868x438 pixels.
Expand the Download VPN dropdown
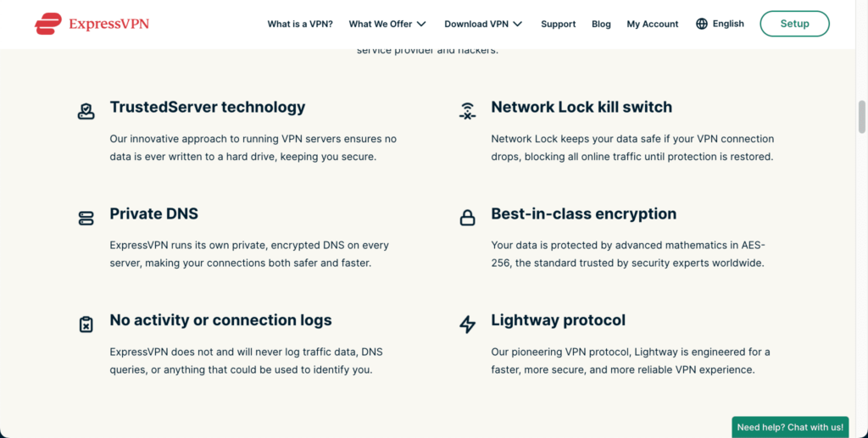pyautogui.click(x=483, y=24)
